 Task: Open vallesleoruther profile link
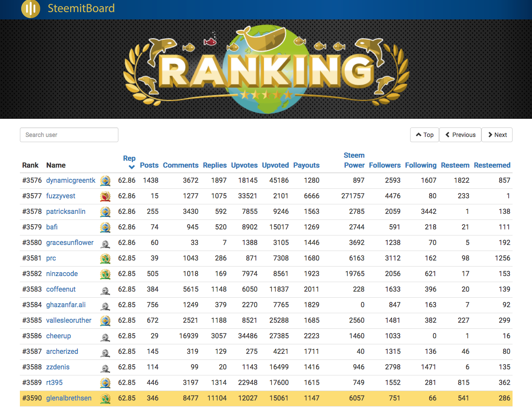[69, 320]
